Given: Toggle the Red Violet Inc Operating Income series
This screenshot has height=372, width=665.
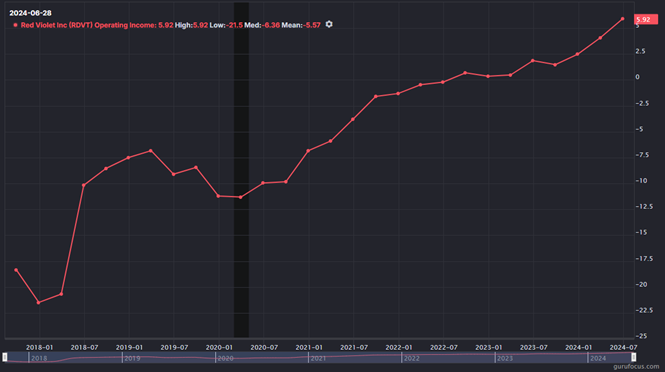Looking at the screenshot, I should [97, 25].
